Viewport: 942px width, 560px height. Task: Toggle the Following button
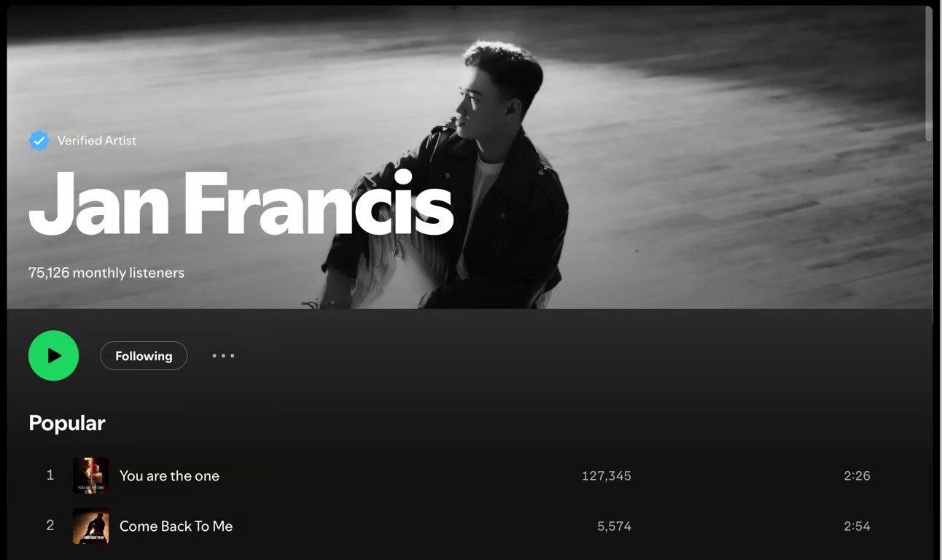coord(144,356)
